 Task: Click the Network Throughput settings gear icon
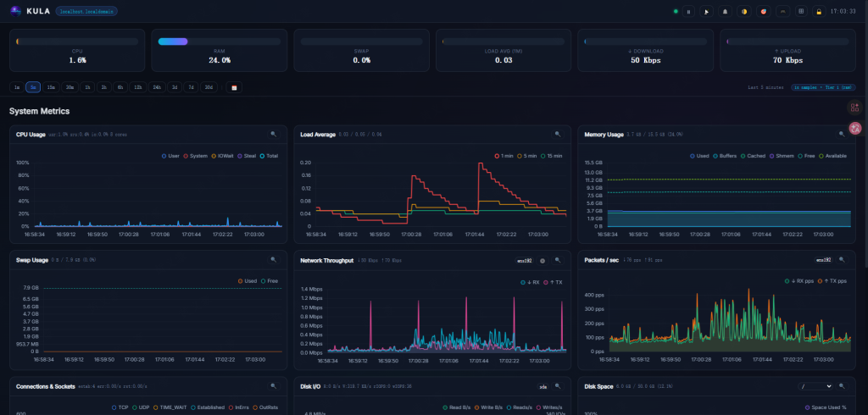point(542,261)
